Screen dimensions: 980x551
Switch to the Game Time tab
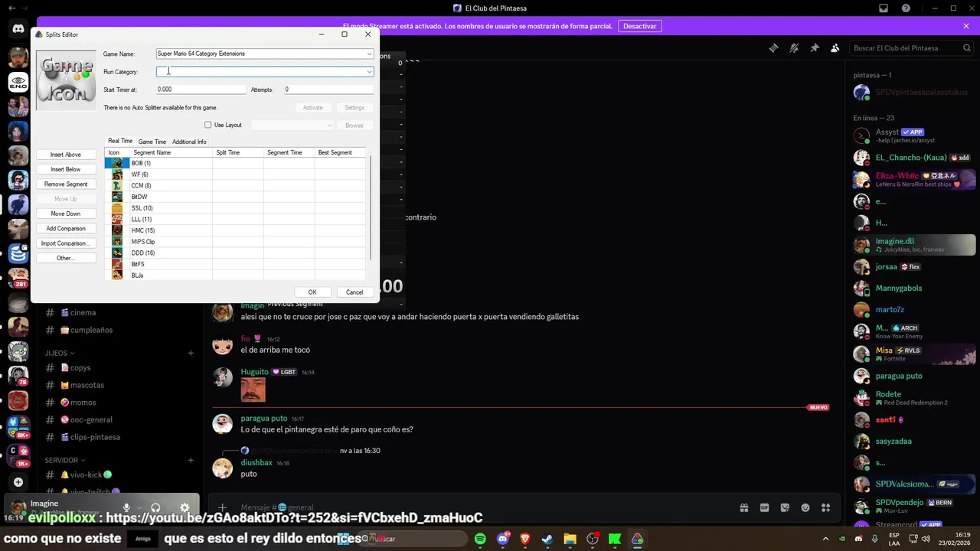tap(152, 142)
